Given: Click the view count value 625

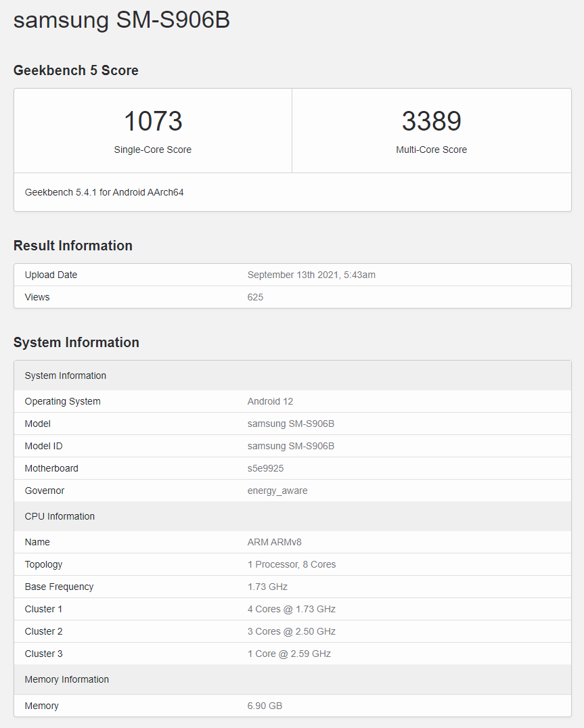Looking at the screenshot, I should (255, 297).
